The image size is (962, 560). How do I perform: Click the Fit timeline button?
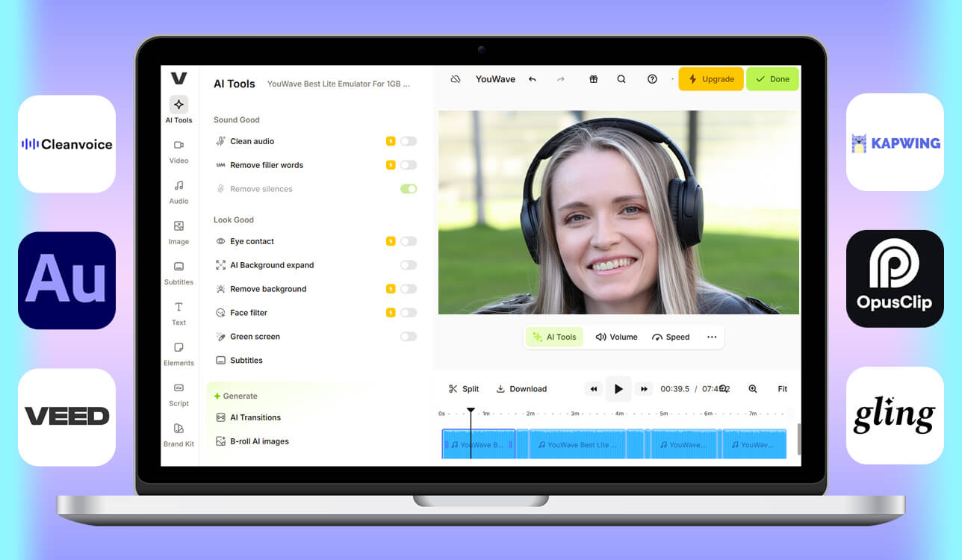tap(783, 389)
